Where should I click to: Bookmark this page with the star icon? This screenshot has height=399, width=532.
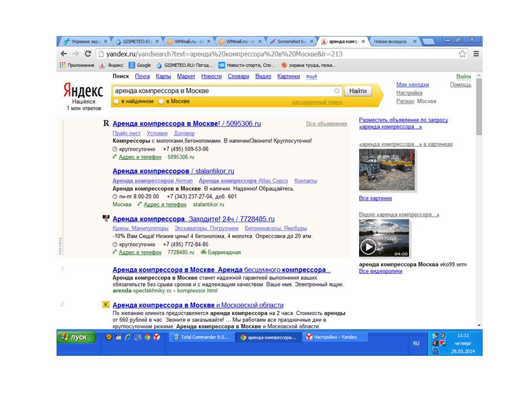pyautogui.click(x=462, y=54)
